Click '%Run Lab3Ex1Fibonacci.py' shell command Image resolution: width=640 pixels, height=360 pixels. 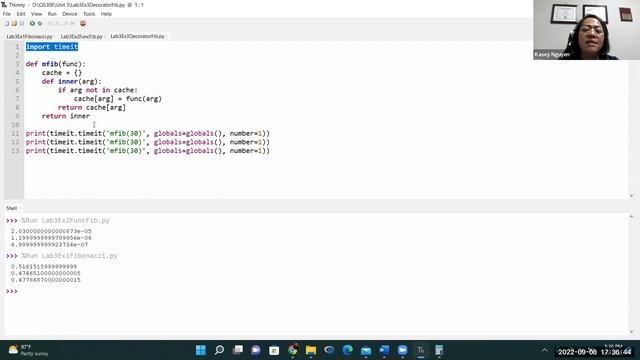pos(69,256)
